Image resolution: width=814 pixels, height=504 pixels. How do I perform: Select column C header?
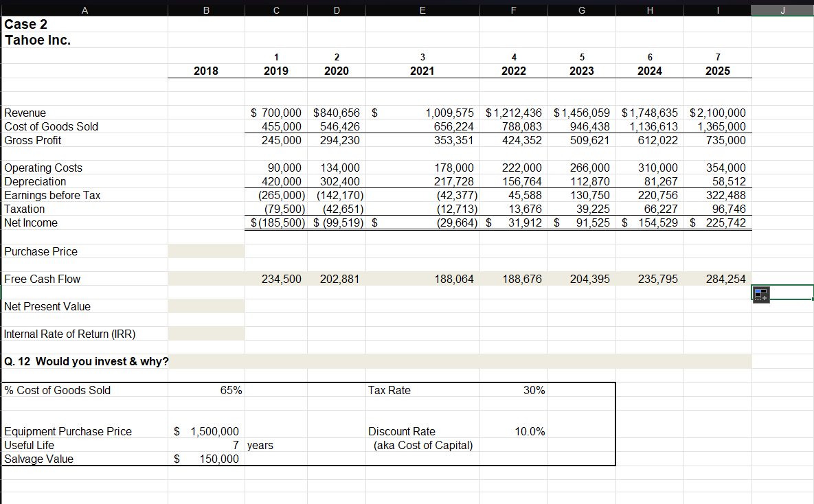276,10
